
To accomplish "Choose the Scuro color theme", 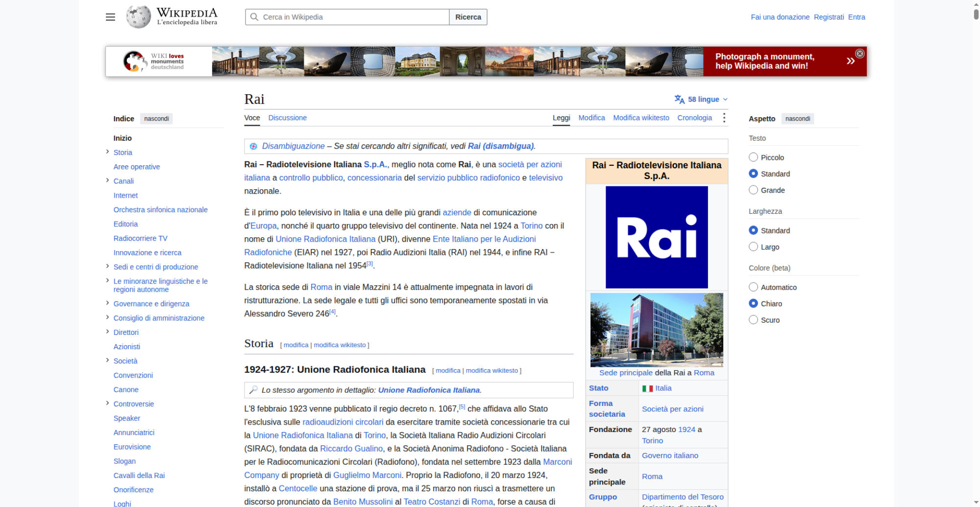I will (753, 320).
